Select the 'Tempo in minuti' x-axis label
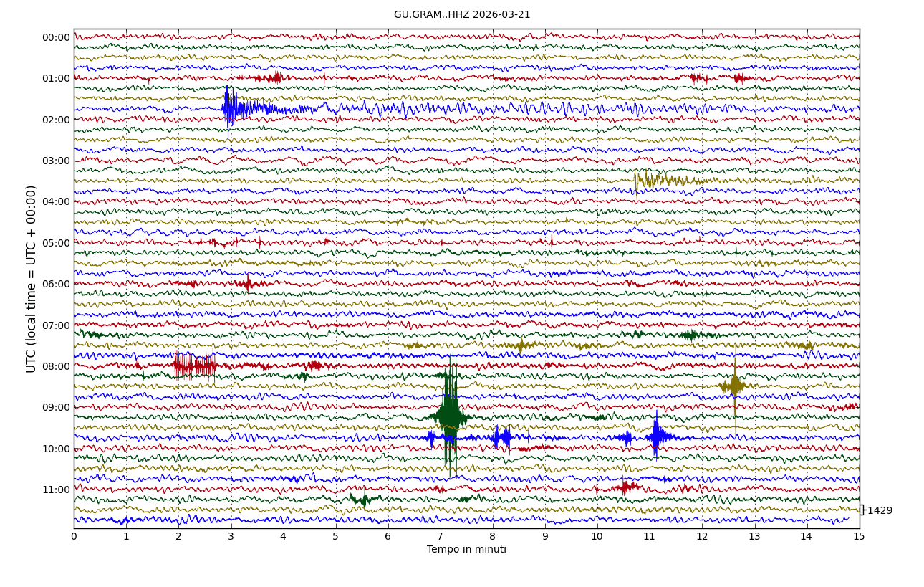This screenshot has width=924, height=587. tap(466, 550)
